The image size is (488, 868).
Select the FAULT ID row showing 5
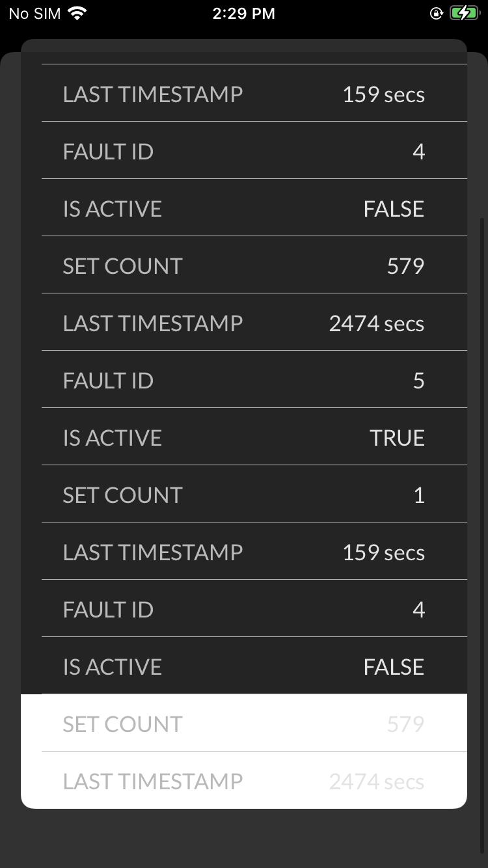pyautogui.click(x=254, y=379)
